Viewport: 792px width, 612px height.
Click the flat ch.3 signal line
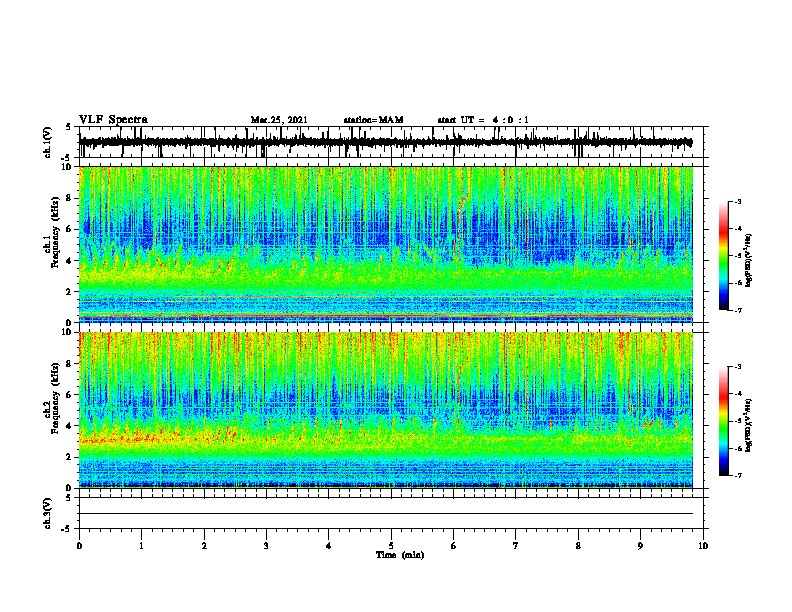[386, 514]
